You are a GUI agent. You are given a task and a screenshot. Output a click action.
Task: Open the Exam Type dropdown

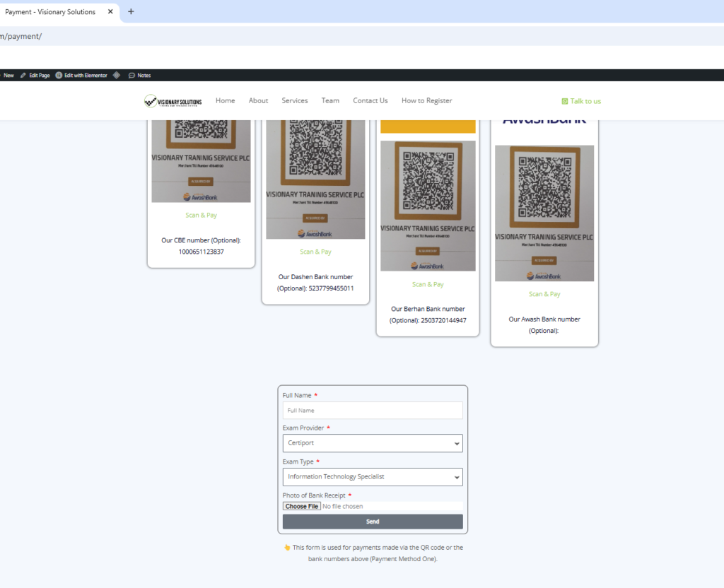click(373, 477)
